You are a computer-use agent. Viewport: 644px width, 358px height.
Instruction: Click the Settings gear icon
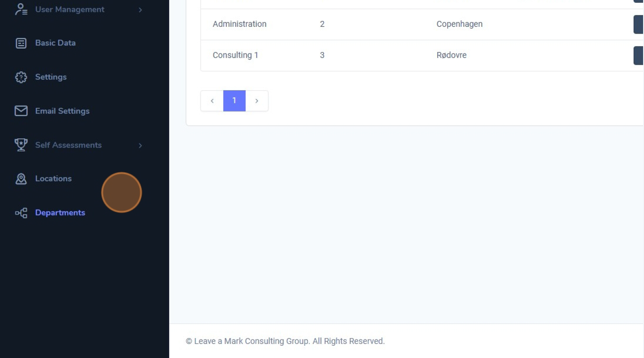tap(21, 77)
